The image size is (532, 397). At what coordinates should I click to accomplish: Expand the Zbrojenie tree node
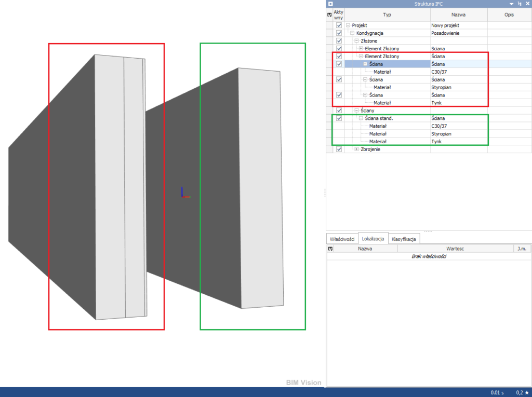pos(356,149)
